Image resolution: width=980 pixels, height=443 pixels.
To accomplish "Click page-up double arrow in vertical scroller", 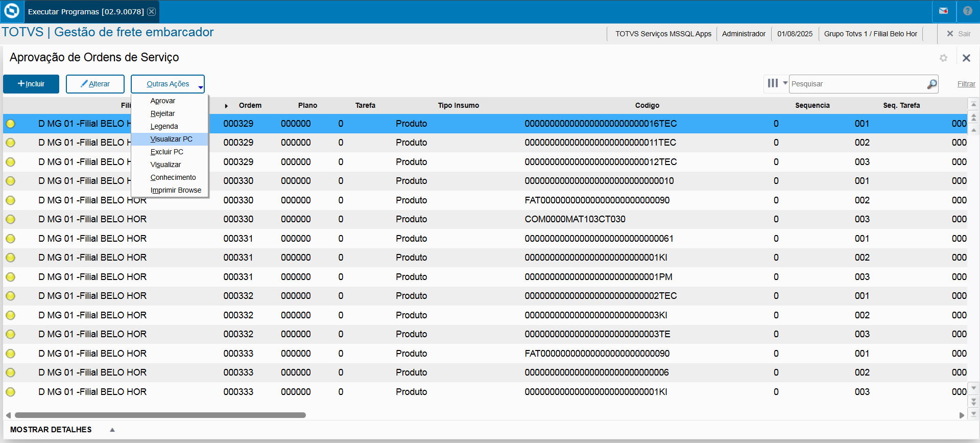I will point(974,118).
